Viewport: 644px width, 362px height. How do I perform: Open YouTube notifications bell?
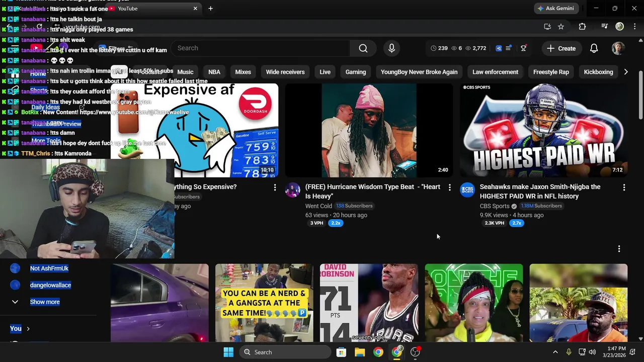point(594,48)
